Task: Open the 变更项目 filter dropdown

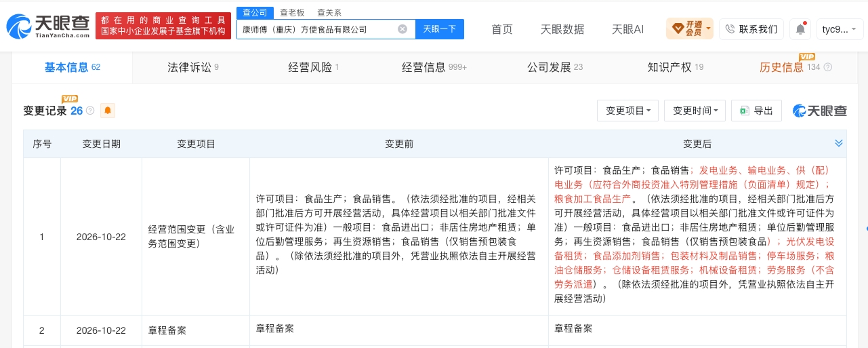Action: (627, 111)
